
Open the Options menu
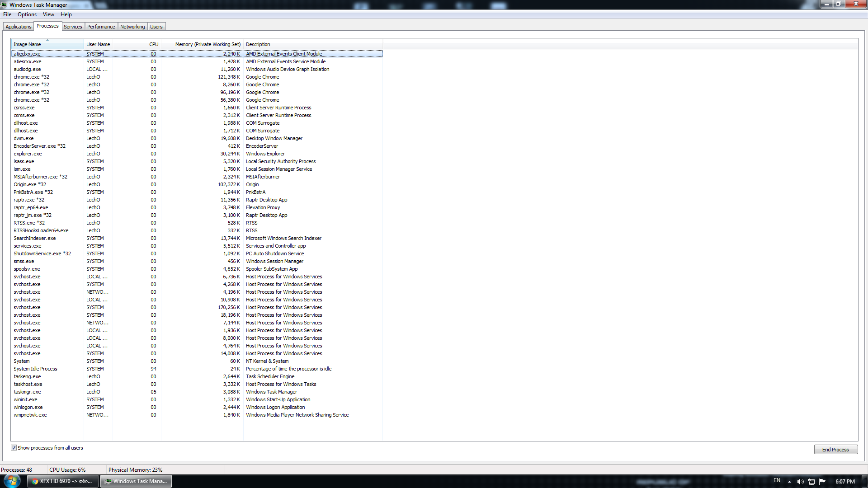(27, 14)
